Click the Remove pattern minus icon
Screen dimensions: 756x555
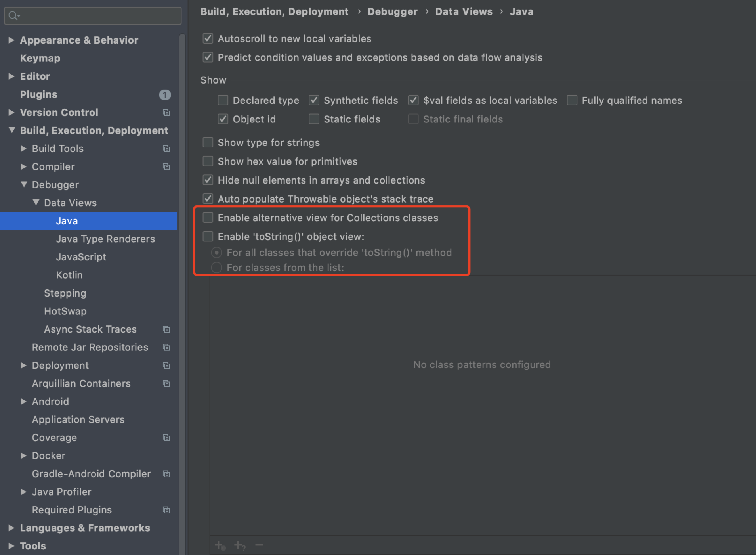pyautogui.click(x=259, y=545)
